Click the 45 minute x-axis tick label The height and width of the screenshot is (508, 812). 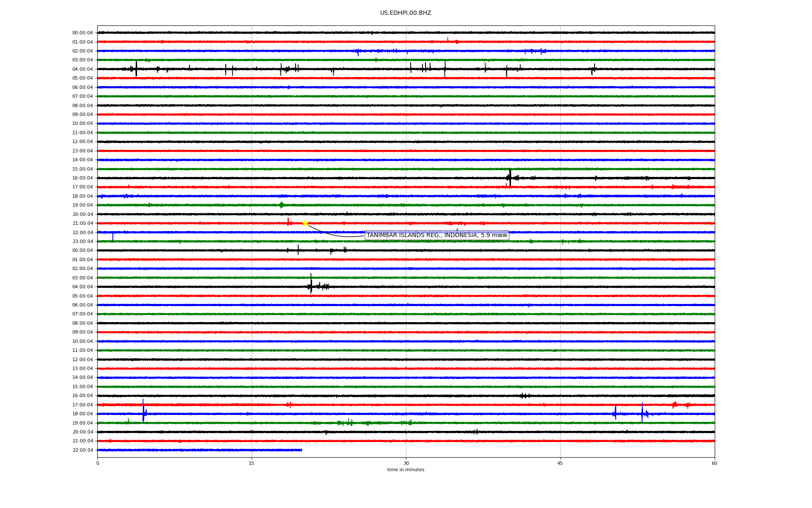pyautogui.click(x=560, y=463)
